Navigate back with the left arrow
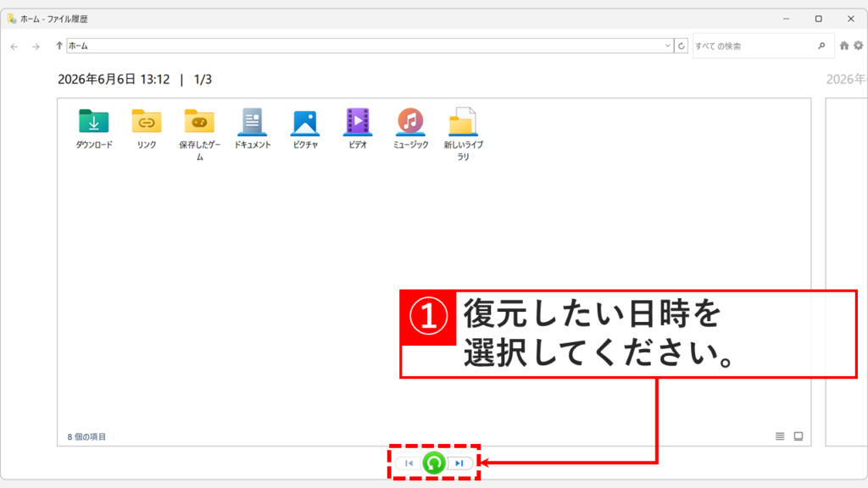The width and height of the screenshot is (868, 488). pyautogui.click(x=14, y=47)
